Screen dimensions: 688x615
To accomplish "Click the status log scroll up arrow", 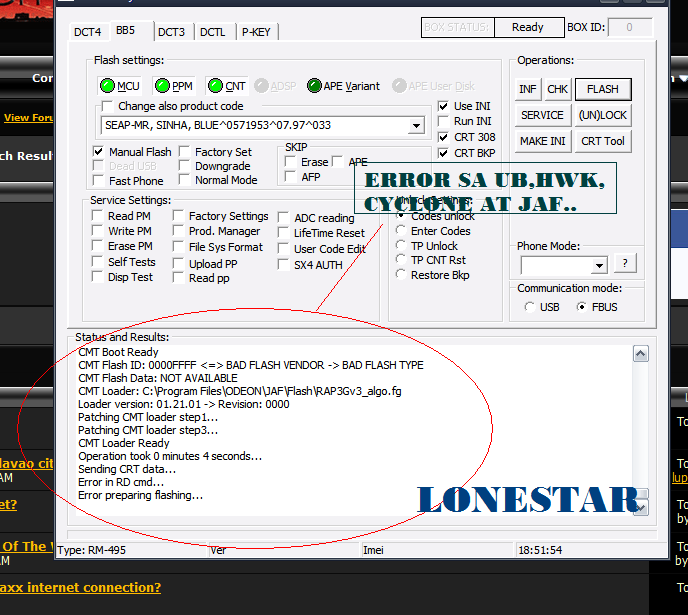I will point(640,354).
